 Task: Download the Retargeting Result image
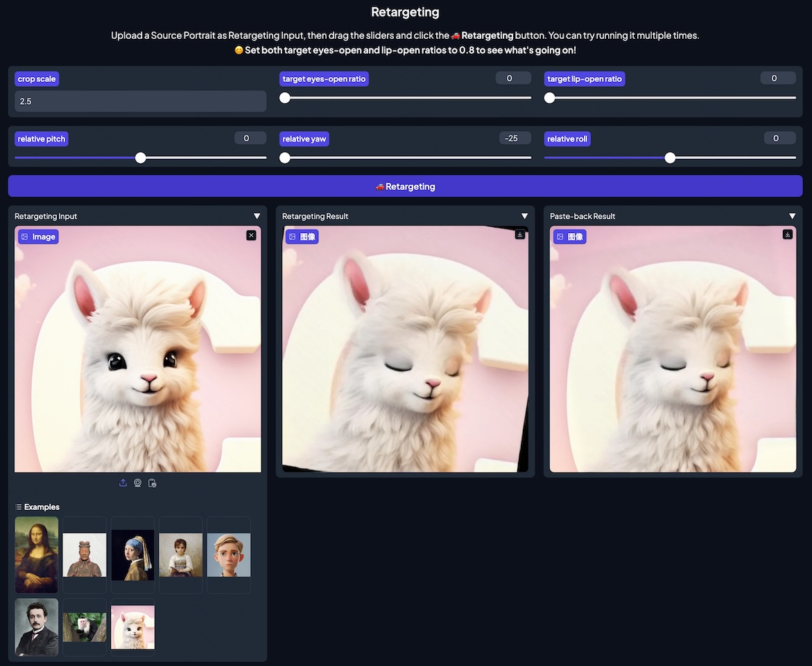click(519, 234)
